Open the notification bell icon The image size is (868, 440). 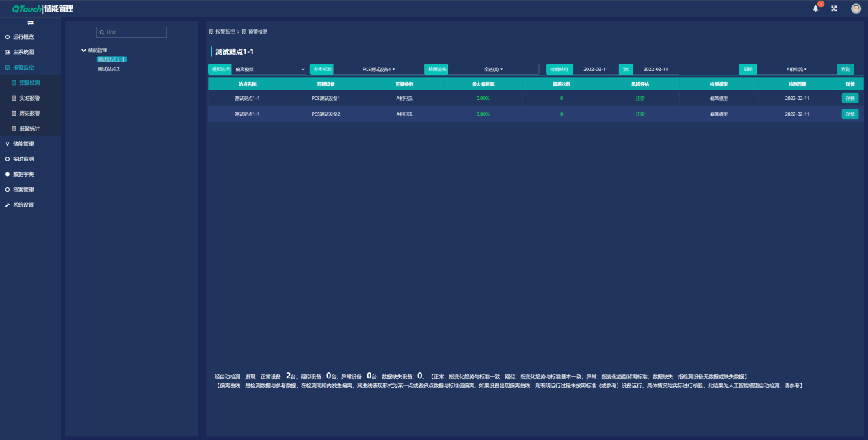[x=815, y=9]
